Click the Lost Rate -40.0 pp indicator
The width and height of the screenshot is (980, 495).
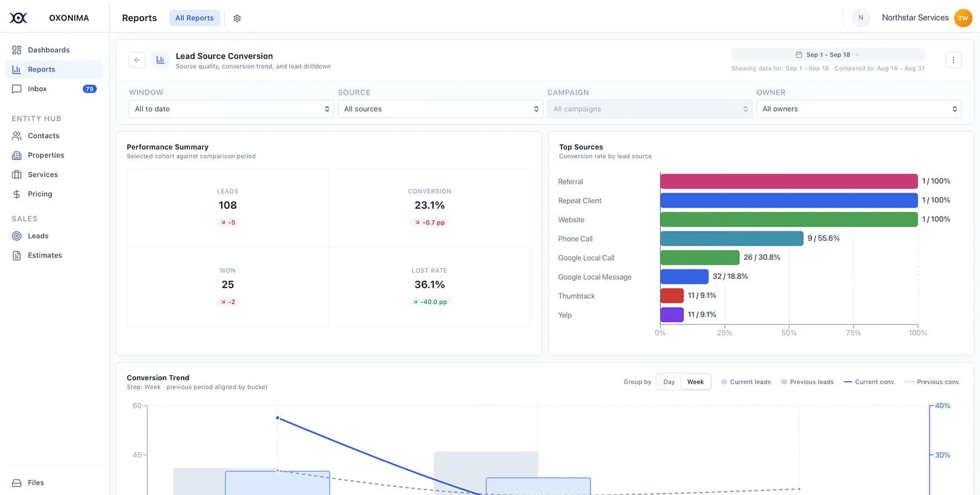429,301
